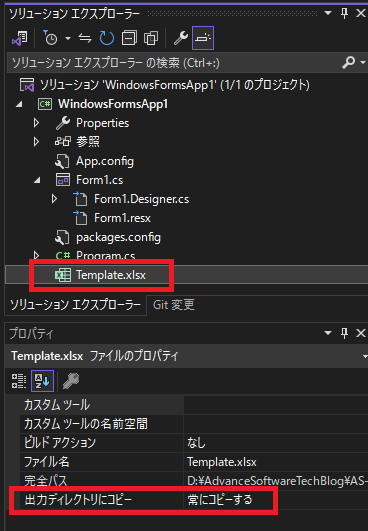Viewport: 368px width, 531px height.
Task: Select Template.xlsx in the tree
Action: point(111,275)
